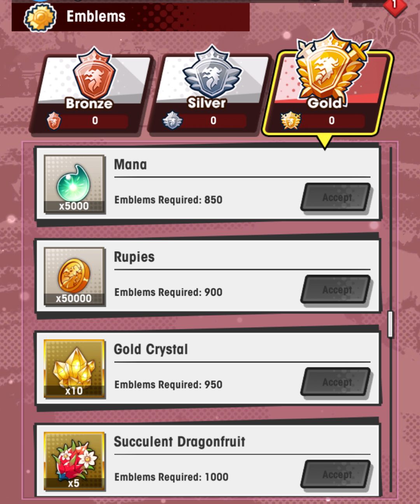Viewport: 420px width, 504px height.
Task: Accept the Gold Crystal reward
Action: point(336,382)
